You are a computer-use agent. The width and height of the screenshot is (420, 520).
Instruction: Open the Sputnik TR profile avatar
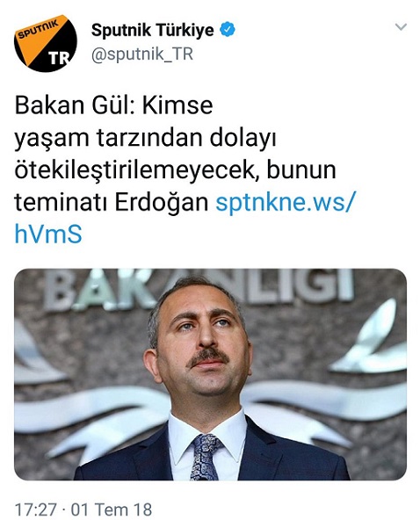coord(46,43)
